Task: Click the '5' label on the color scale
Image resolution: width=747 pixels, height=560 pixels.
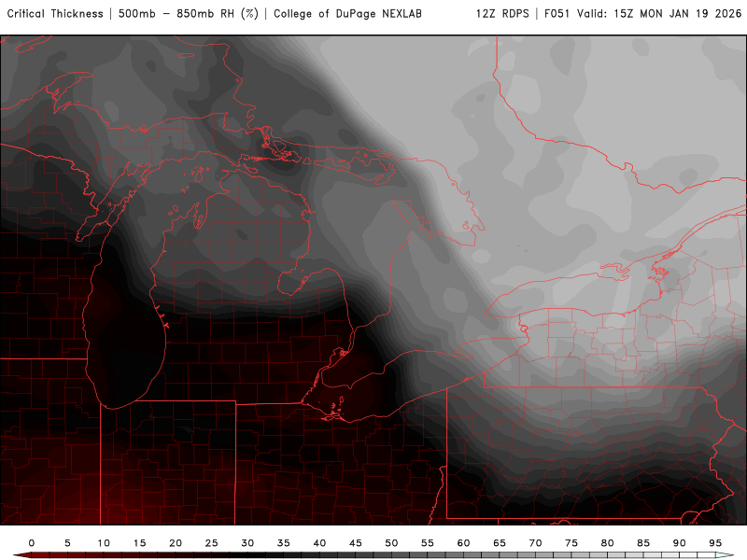Action: [67, 543]
